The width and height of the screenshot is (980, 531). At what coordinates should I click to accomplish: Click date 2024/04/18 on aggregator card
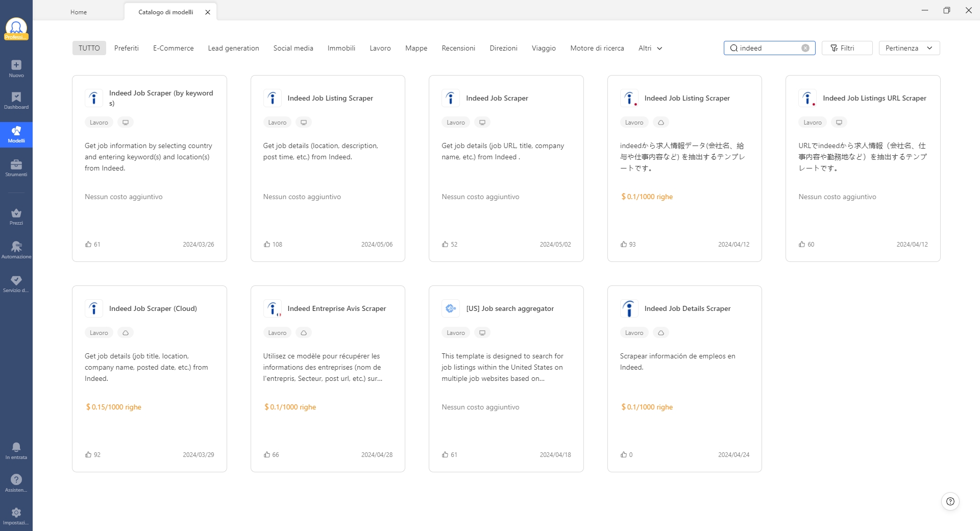555,455
